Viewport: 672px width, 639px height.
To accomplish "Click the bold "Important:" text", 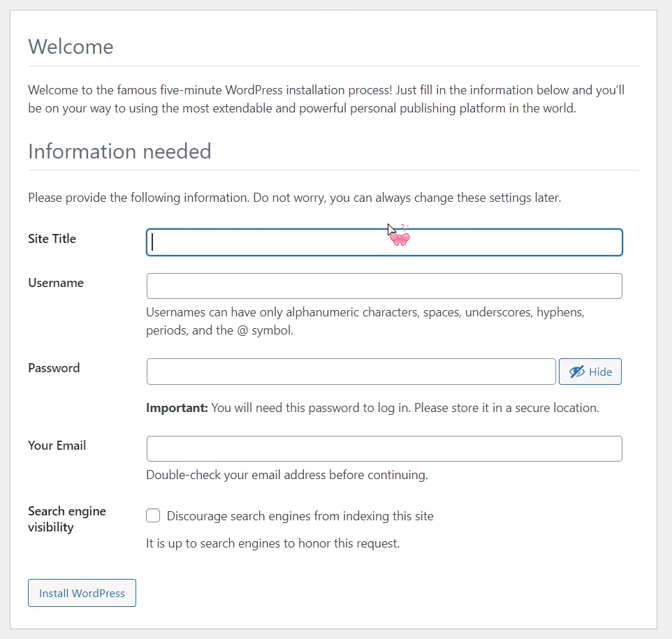I will point(177,408).
